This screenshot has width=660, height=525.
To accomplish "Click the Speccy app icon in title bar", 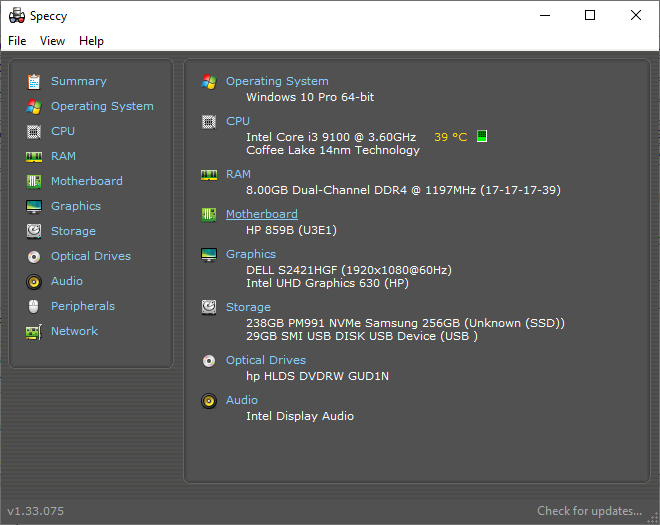I will [17, 16].
